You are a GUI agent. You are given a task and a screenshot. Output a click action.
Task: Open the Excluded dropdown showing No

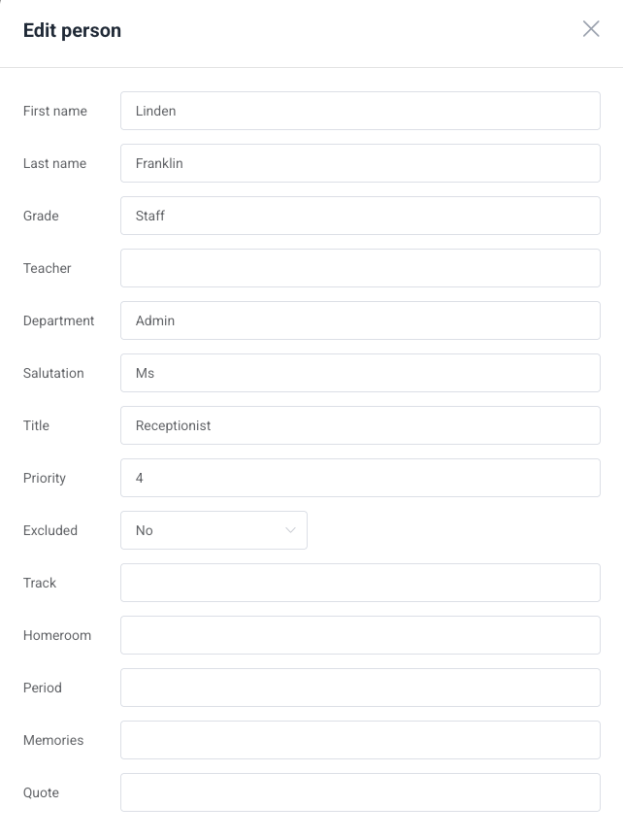213,530
